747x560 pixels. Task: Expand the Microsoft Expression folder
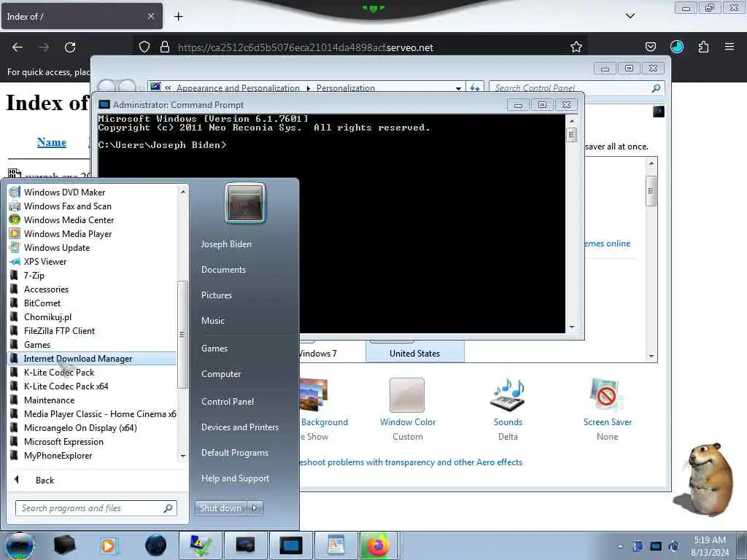pos(63,441)
